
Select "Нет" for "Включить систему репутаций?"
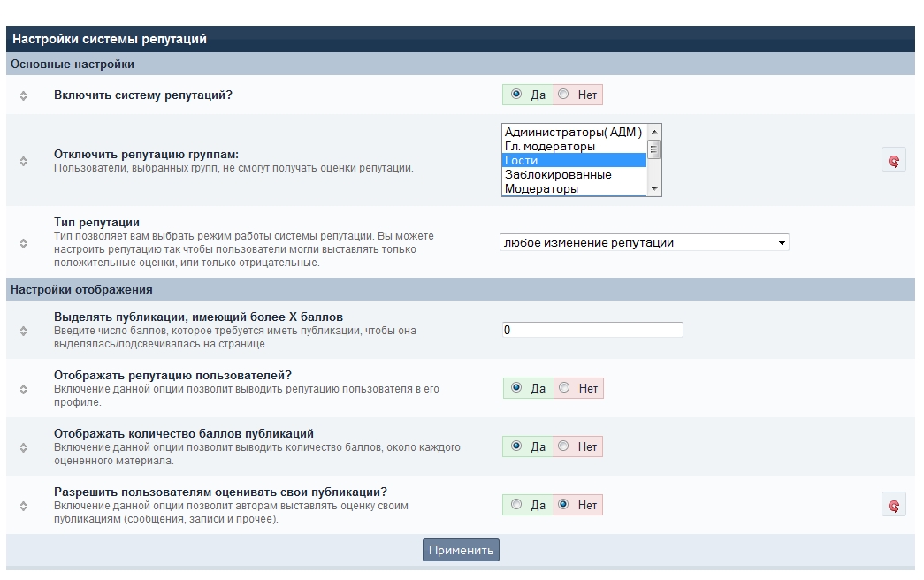click(x=564, y=95)
